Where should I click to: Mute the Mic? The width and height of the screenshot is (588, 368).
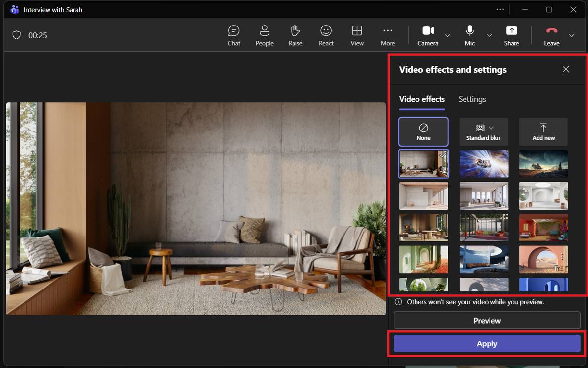tap(469, 35)
